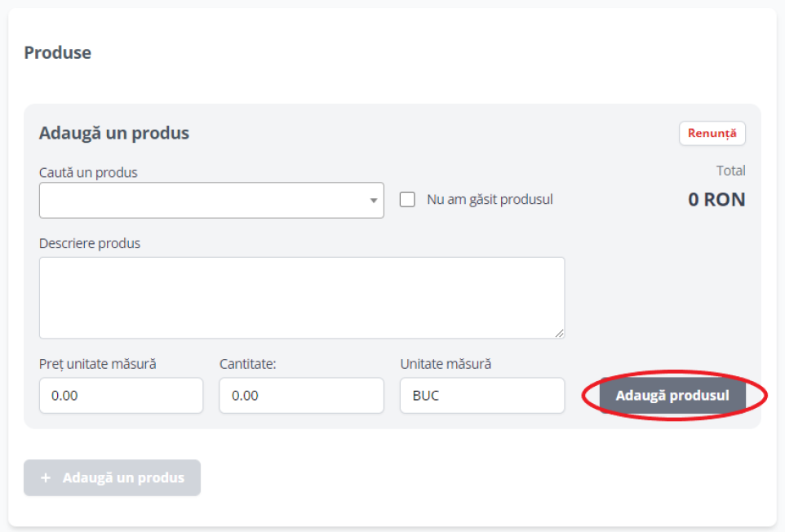Click the textarea resize handle in Descriere produs
The width and height of the screenshot is (785, 532).
pos(559,333)
